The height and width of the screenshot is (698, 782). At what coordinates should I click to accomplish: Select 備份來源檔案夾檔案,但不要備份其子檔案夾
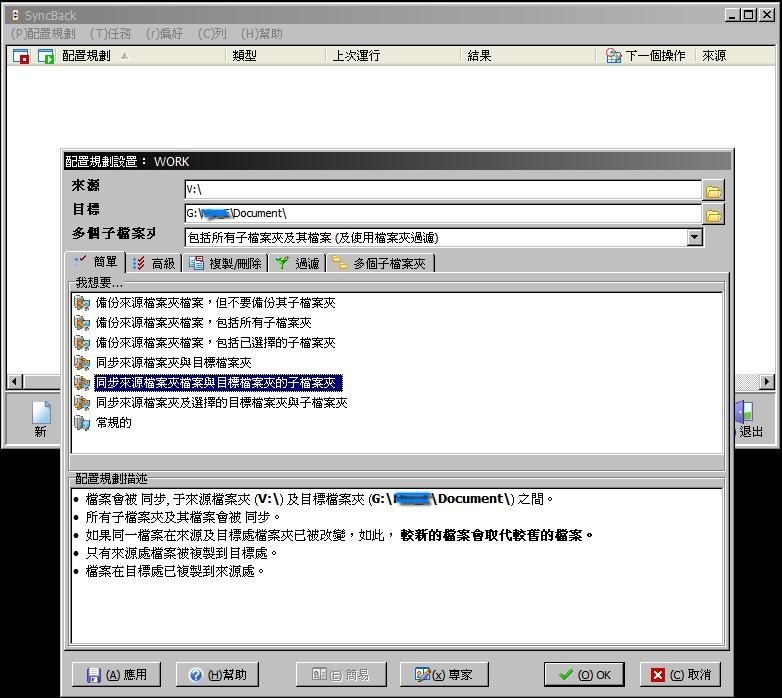click(x=215, y=303)
